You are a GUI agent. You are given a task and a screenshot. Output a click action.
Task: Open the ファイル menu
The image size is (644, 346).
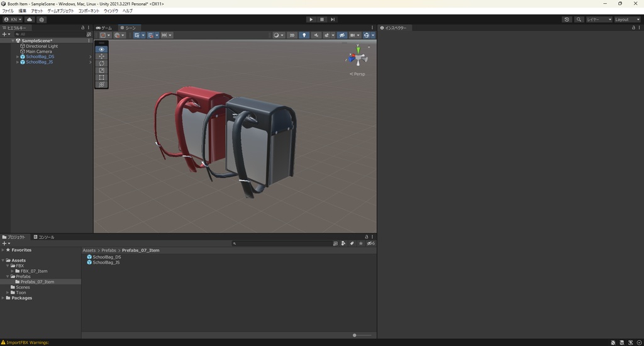(8, 11)
